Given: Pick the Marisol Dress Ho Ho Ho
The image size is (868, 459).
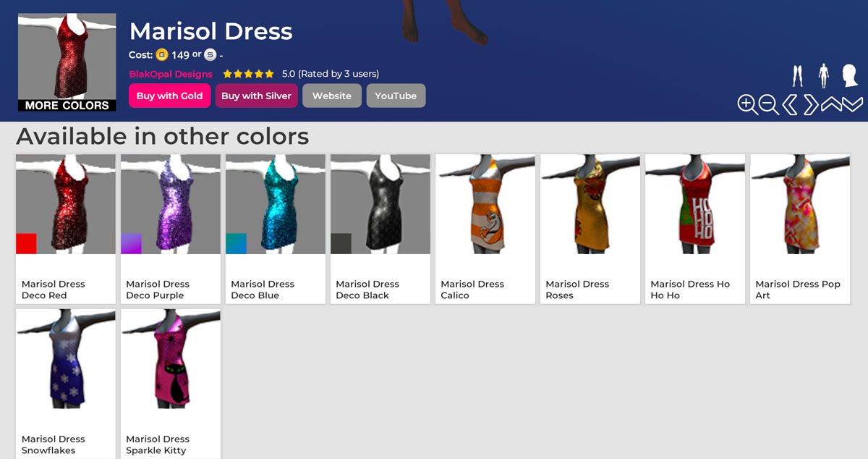Looking at the screenshot, I should click(x=694, y=228).
